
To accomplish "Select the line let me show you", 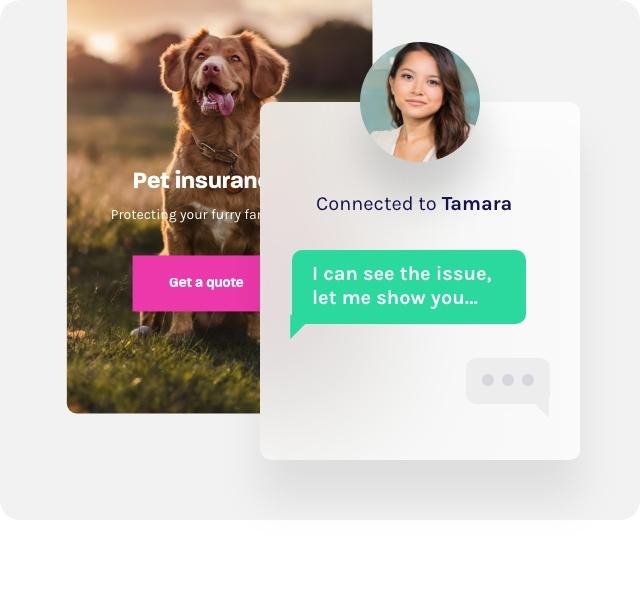I will tap(395, 298).
